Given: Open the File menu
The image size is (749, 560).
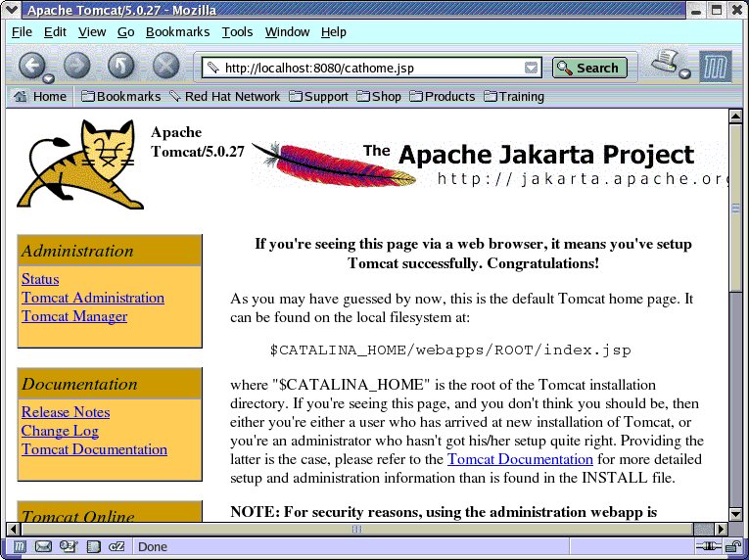Looking at the screenshot, I should (x=22, y=32).
